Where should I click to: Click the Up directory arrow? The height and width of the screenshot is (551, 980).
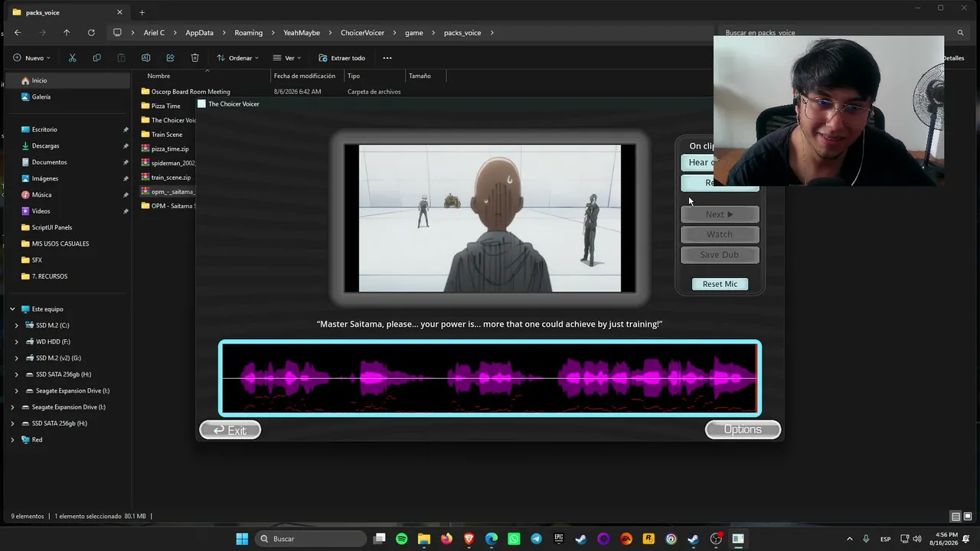[x=67, y=33]
